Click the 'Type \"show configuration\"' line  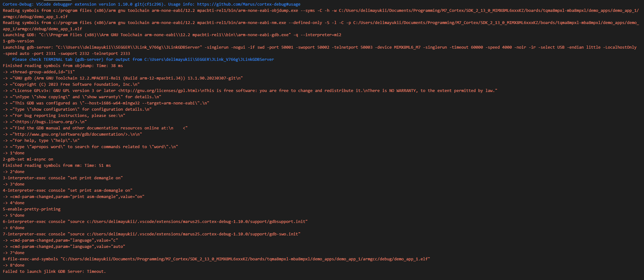point(77,109)
